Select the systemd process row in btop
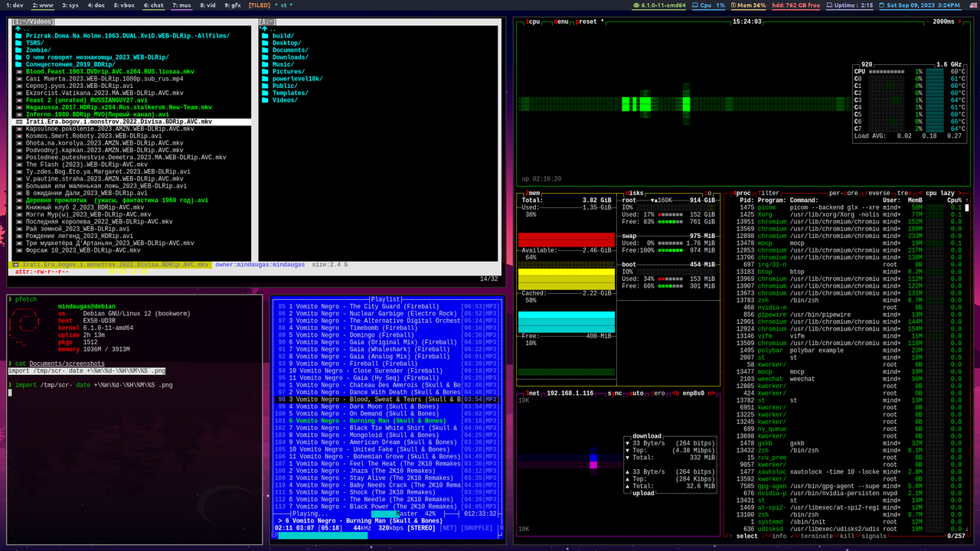Viewport: 980px width, 551px height. coord(849,522)
